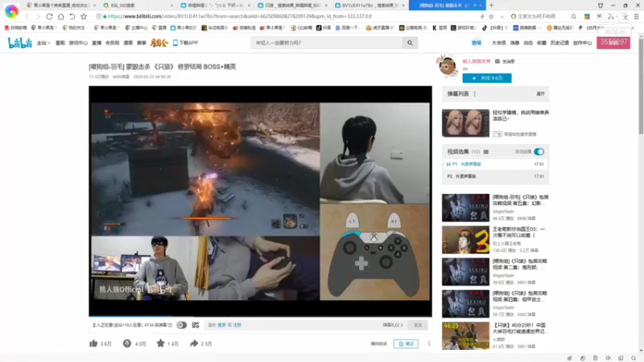Click the uploader name link in pink

pos(476,61)
